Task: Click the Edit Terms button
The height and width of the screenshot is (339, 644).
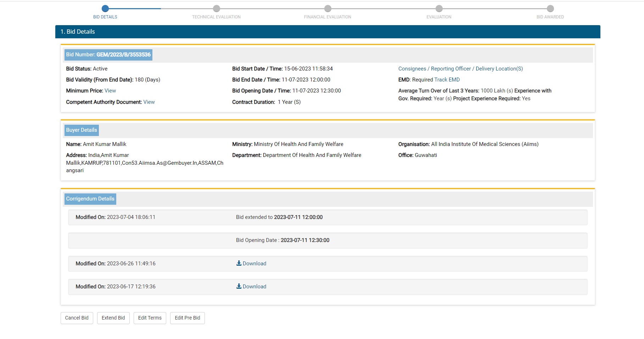Action: click(150, 318)
